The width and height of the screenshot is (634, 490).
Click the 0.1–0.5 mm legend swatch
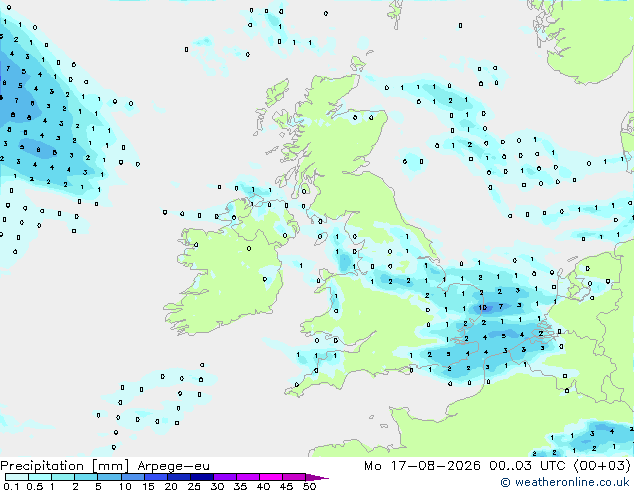[17, 477]
